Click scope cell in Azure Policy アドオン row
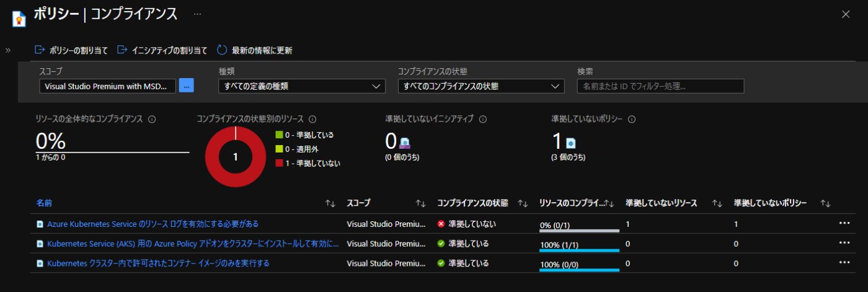The image size is (868, 292). (387, 244)
